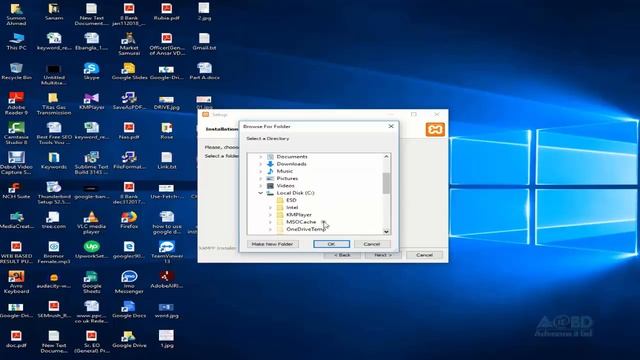Select the Skype desktop shortcut
640x360 pixels.
(x=91, y=72)
